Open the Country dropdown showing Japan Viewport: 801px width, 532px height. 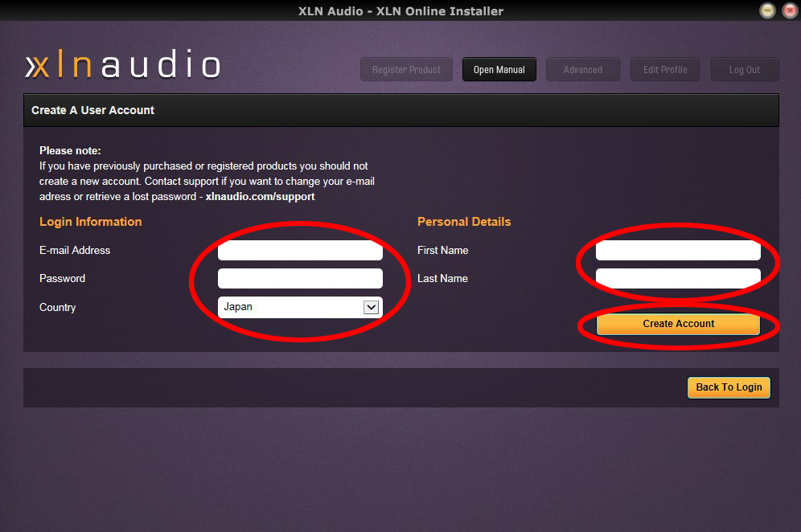click(x=301, y=307)
